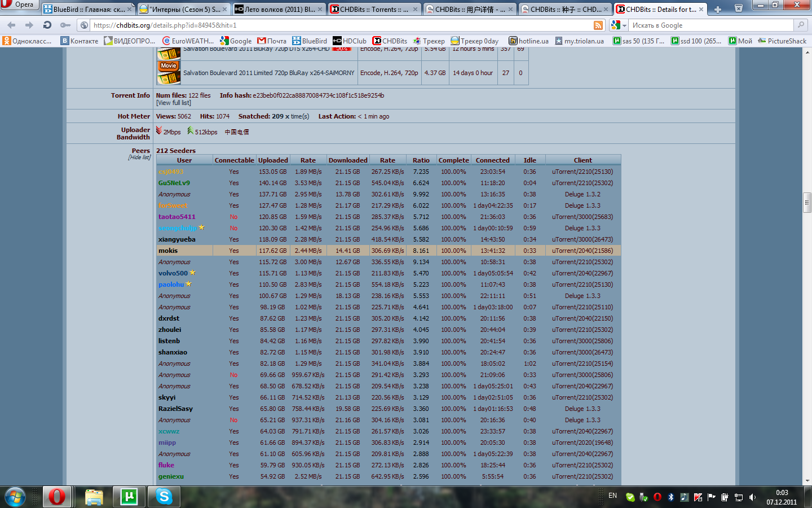
Task: Close the Лето волков tab
Action: [x=320, y=10]
